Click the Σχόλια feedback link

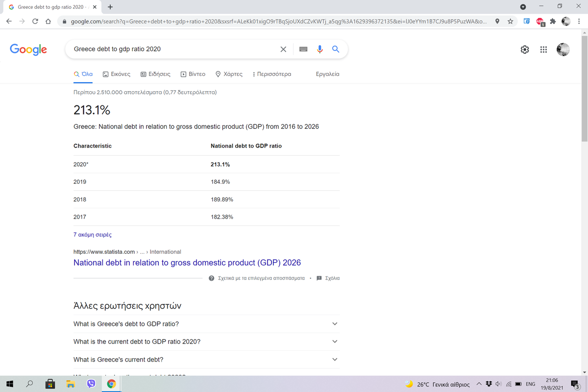pos(328,278)
